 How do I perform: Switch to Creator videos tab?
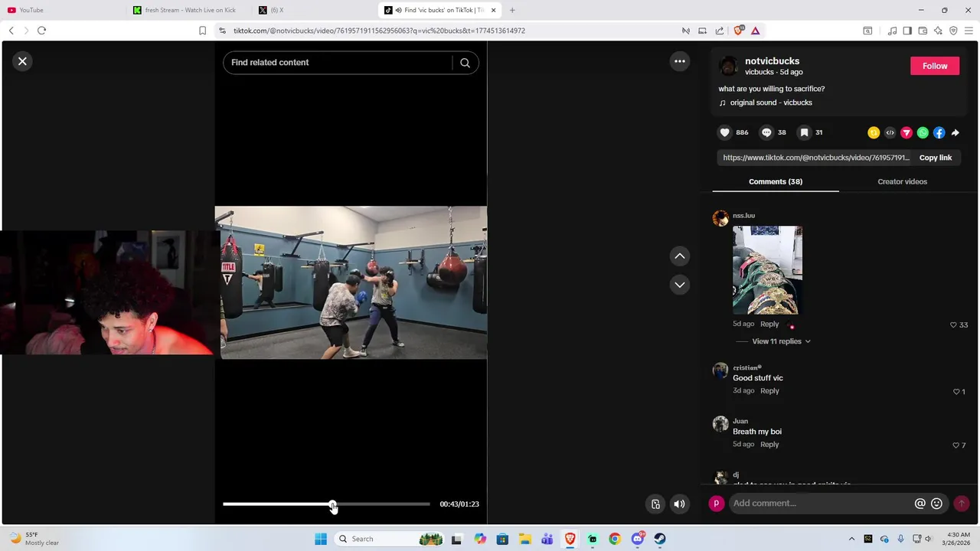902,181
